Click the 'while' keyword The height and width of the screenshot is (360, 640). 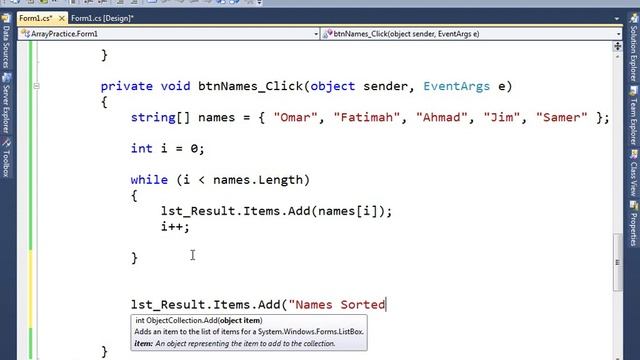coord(149,180)
